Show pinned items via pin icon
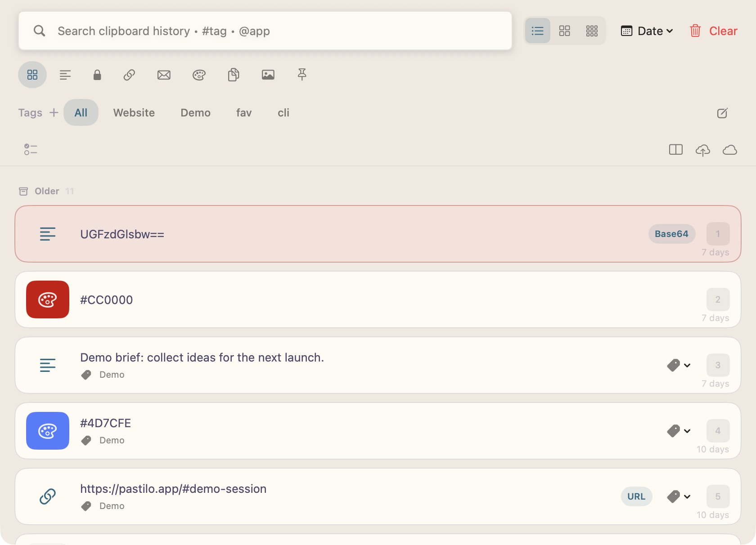Viewport: 756px width, 545px height. (x=302, y=75)
